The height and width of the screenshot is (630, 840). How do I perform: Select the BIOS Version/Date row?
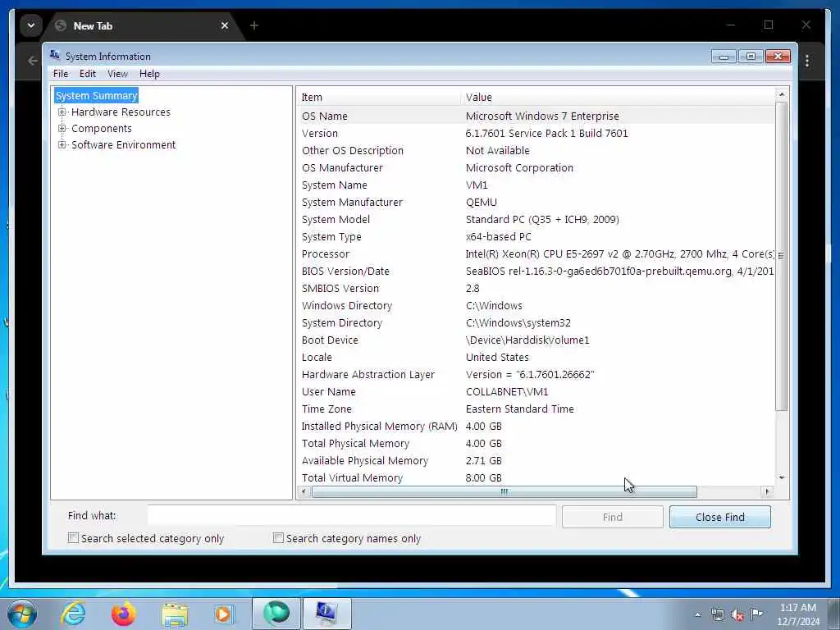coord(536,271)
